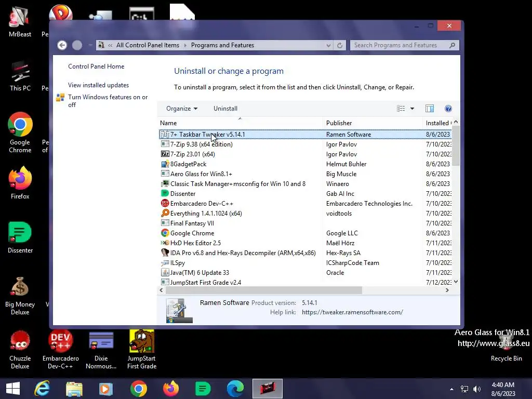Select Aero Glass for Win8.1+ entry
Screen dimensions: 532x399
[201, 174]
